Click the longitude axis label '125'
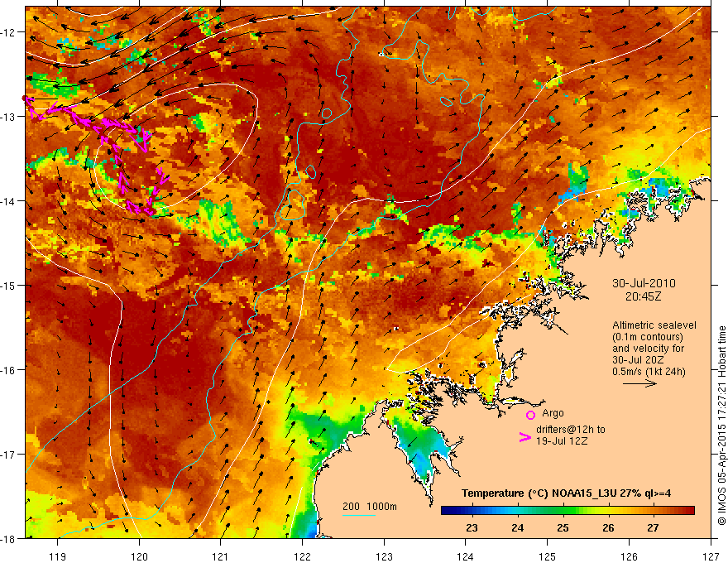The height and width of the screenshot is (563, 728). pos(548,557)
